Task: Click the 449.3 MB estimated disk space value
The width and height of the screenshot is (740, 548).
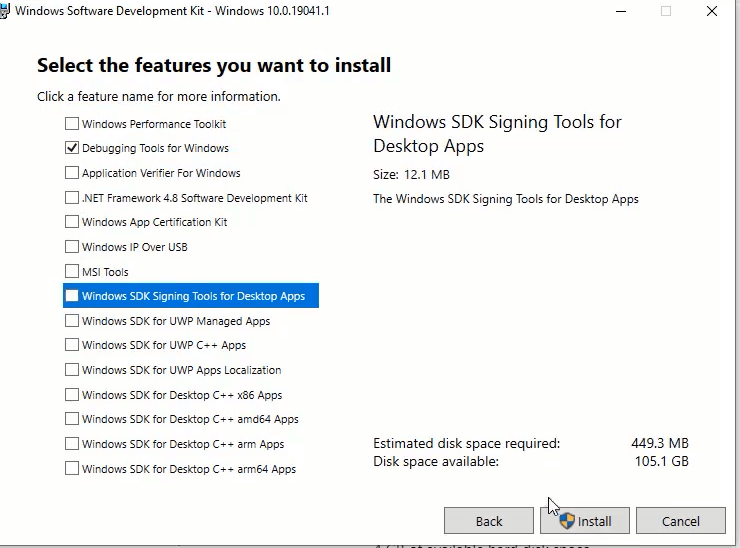Action: tap(660, 443)
